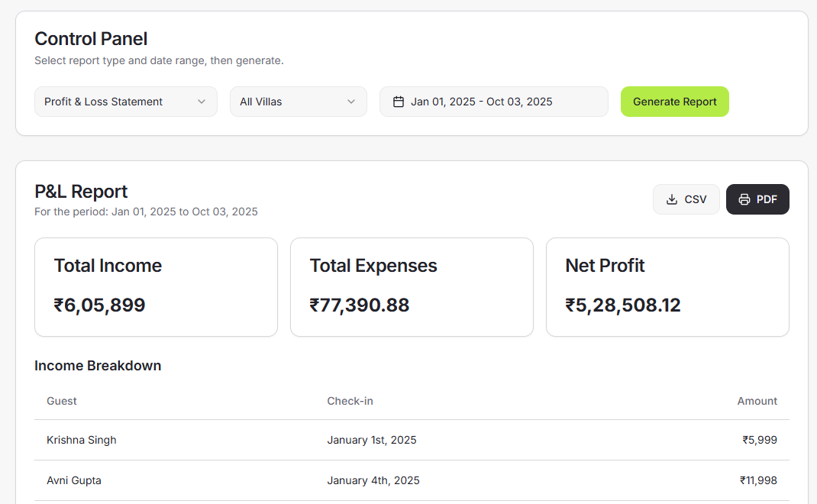The image size is (817, 504).
Task: Download the report as CSV
Action: [686, 199]
